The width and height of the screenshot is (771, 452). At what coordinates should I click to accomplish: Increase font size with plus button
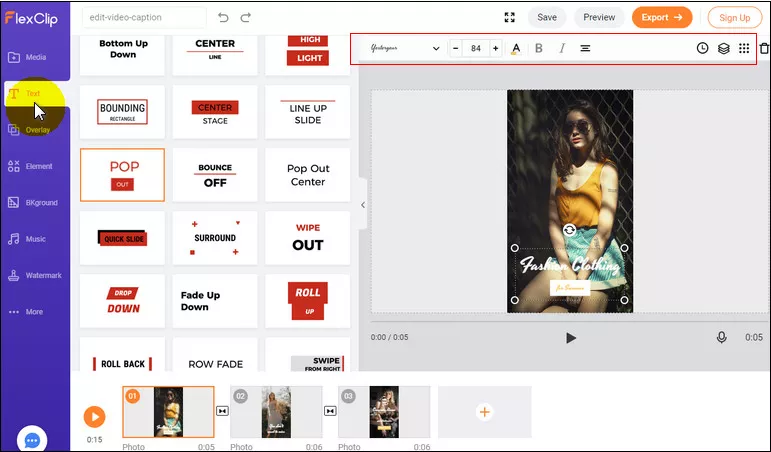[496, 48]
